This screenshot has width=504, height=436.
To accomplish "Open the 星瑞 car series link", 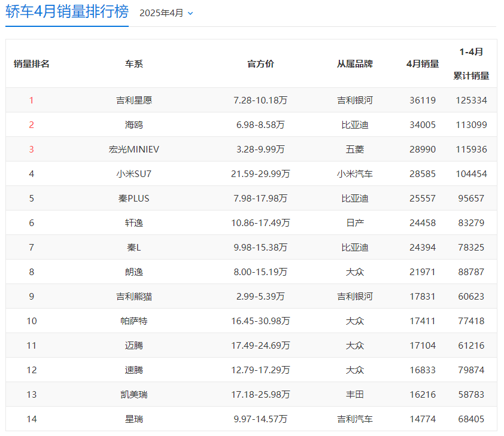I will pyautogui.click(x=134, y=419).
